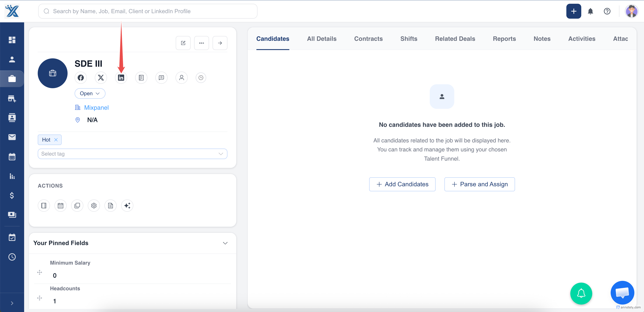
Task: Share the job on Facebook
Action: [x=80, y=78]
